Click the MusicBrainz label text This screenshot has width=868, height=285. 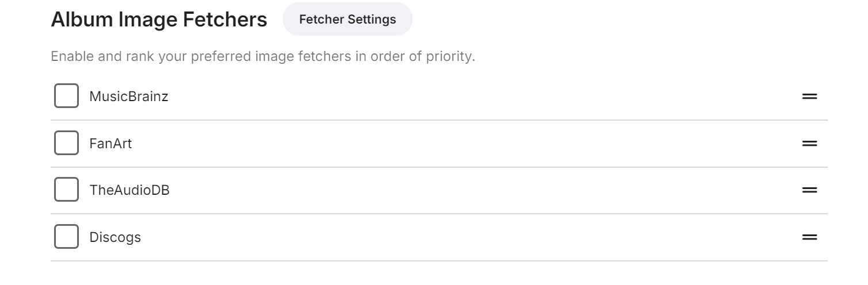[128, 97]
